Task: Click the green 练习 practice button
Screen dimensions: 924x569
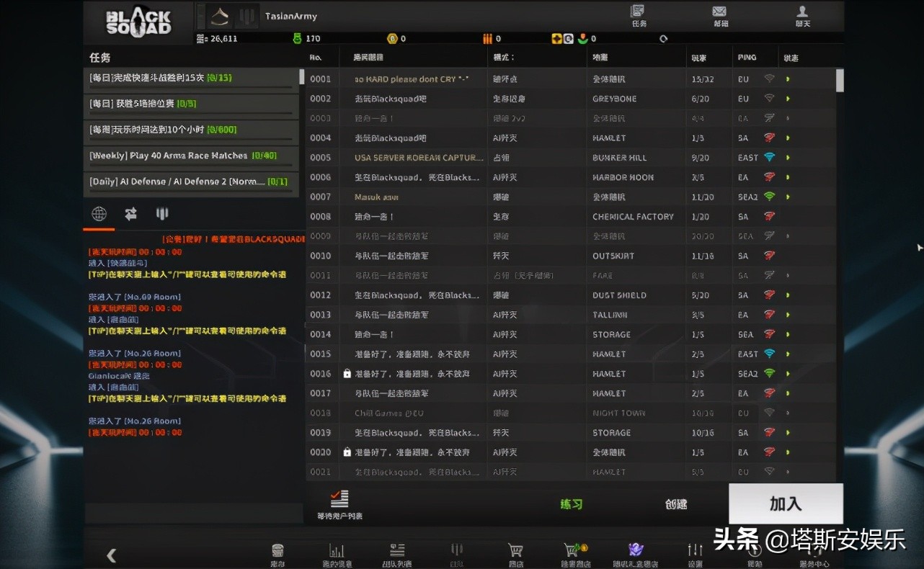Action: click(x=571, y=504)
